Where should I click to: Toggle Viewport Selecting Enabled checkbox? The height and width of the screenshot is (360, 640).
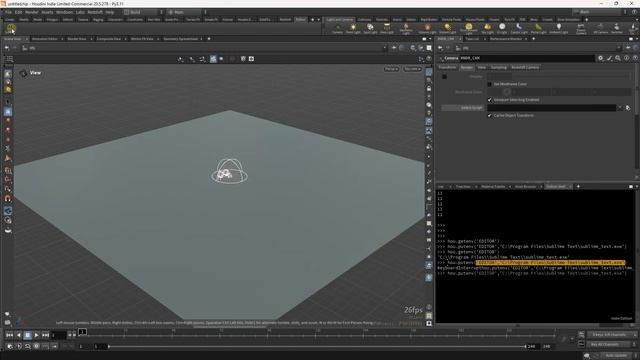click(x=489, y=100)
